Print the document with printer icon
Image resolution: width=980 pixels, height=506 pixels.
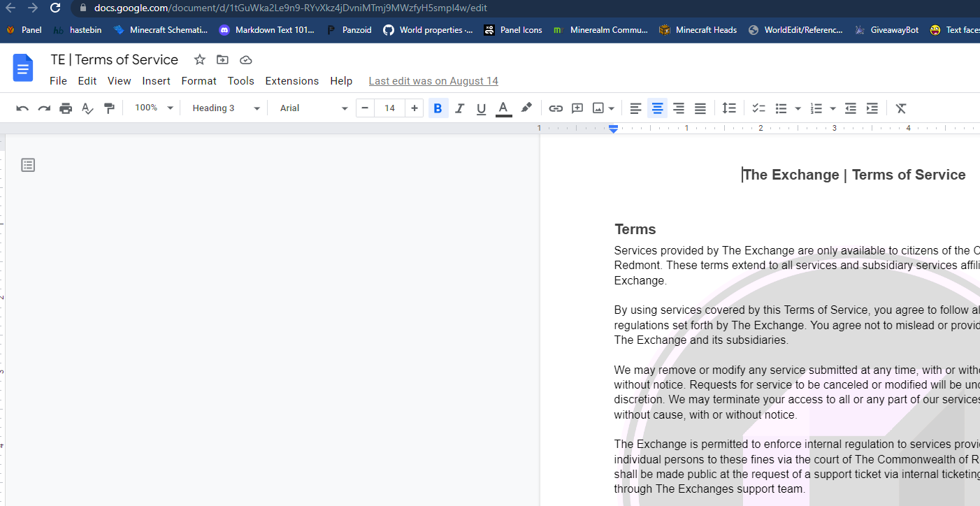pyautogui.click(x=66, y=108)
